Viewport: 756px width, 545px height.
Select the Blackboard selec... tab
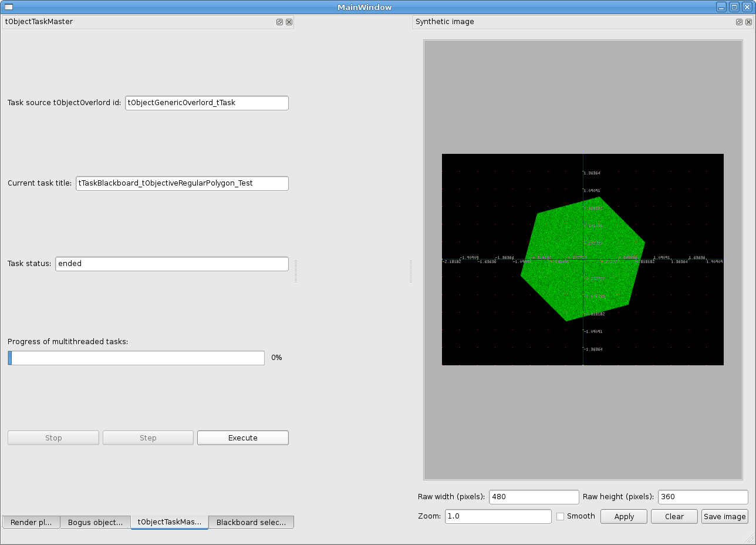click(251, 522)
